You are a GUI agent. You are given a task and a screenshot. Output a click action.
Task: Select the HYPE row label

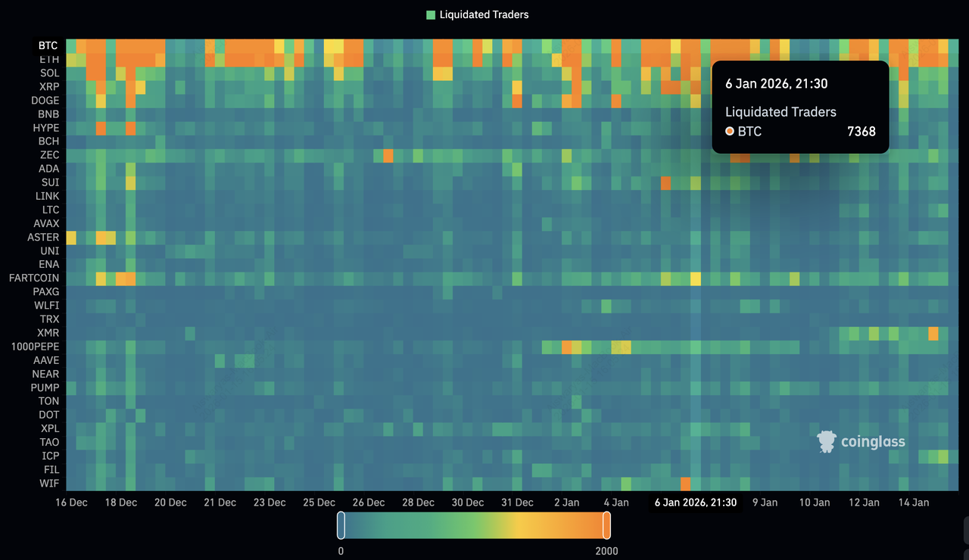coord(45,128)
